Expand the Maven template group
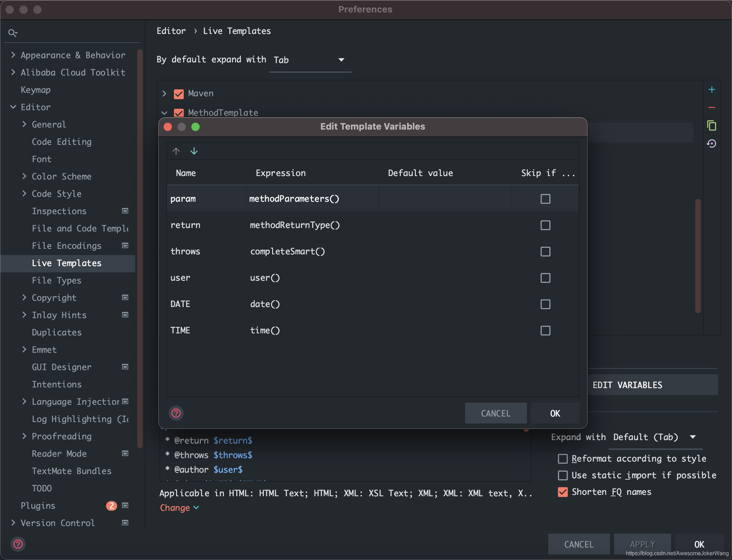The height and width of the screenshot is (560, 732). (x=164, y=94)
